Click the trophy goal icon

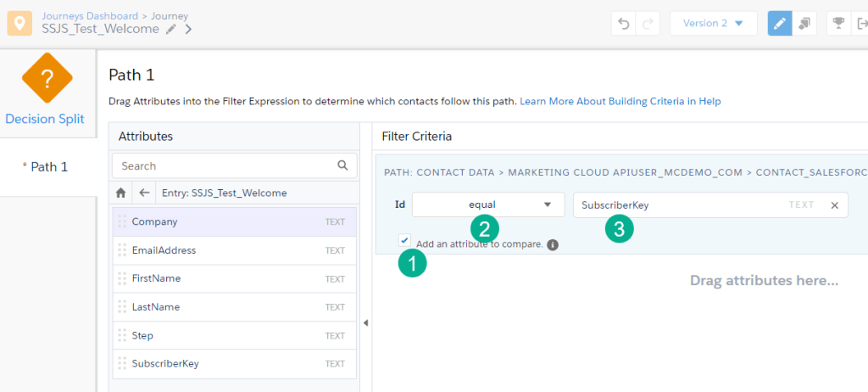[x=838, y=24]
